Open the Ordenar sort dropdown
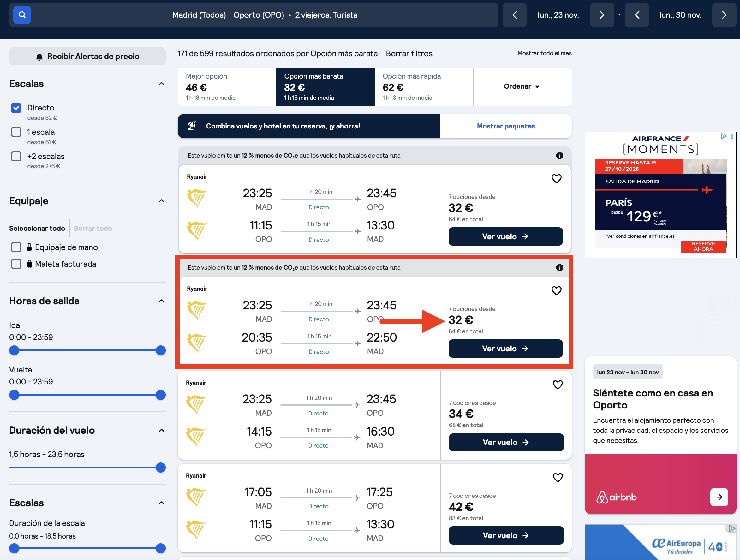 pyautogui.click(x=522, y=86)
